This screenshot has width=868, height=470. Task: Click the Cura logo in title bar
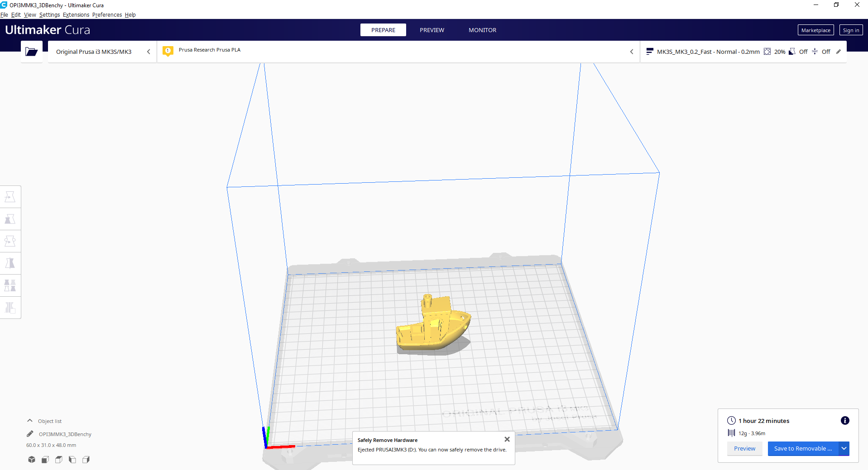(x=4, y=5)
